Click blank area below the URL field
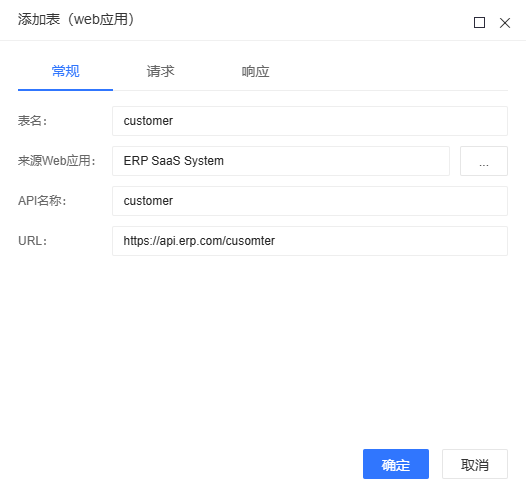The image size is (526, 485). coord(263,349)
